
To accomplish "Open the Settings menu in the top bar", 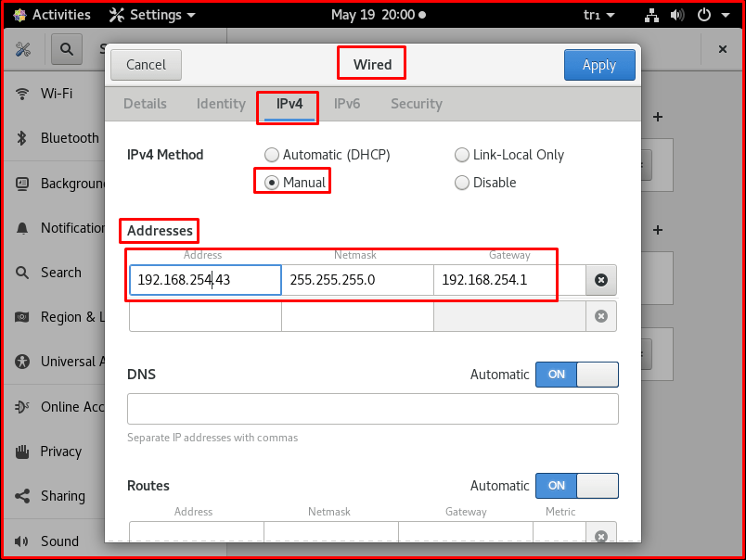I will click(x=150, y=15).
